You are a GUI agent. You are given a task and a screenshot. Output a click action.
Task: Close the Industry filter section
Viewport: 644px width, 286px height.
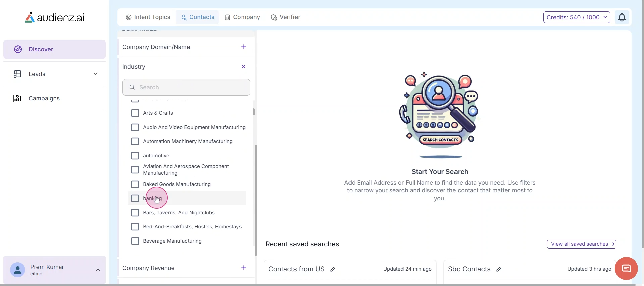click(x=244, y=67)
